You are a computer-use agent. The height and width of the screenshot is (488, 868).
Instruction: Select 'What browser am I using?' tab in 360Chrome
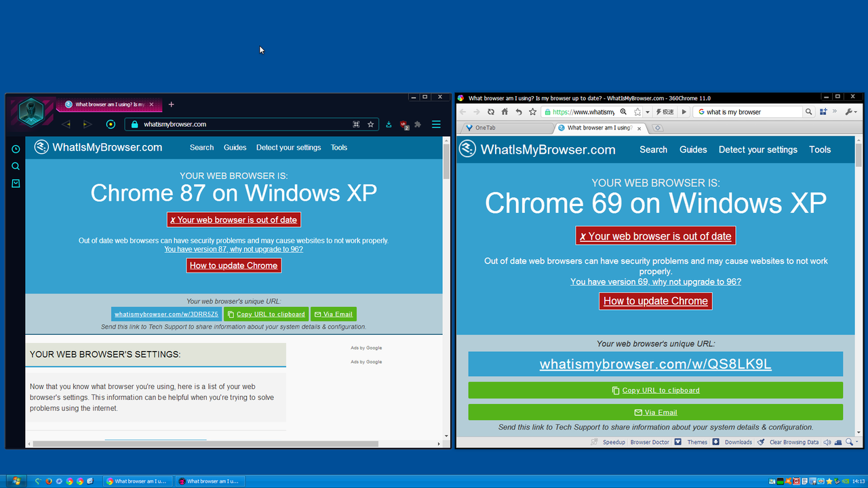tap(600, 127)
